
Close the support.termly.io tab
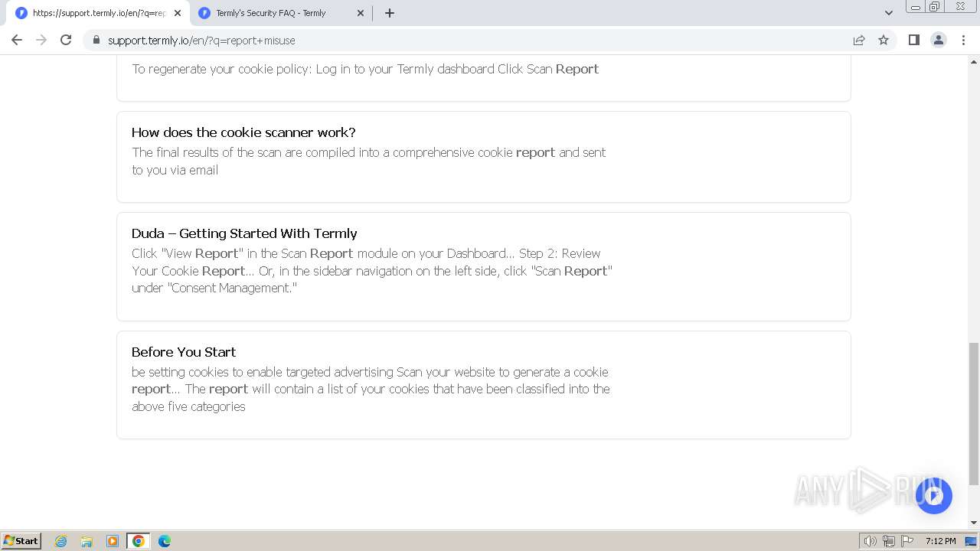(x=177, y=13)
